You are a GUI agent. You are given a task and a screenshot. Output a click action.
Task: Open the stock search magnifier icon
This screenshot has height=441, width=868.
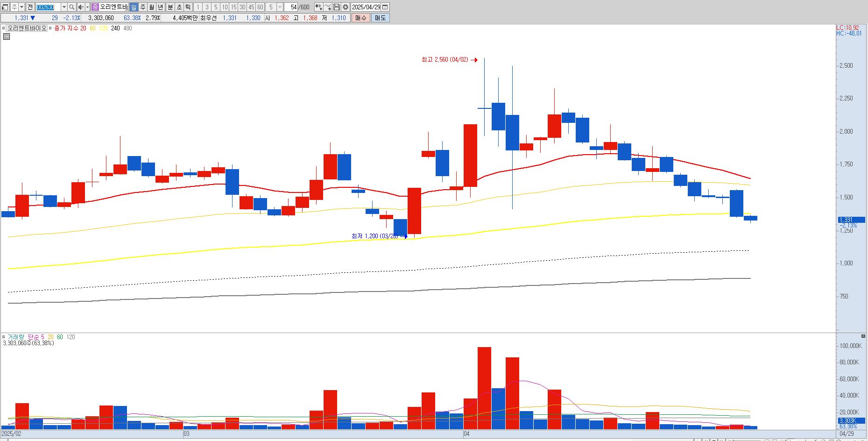pos(72,7)
